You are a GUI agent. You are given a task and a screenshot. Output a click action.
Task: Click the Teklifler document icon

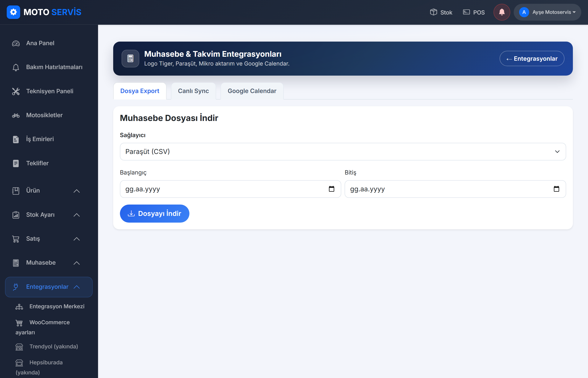(16, 163)
